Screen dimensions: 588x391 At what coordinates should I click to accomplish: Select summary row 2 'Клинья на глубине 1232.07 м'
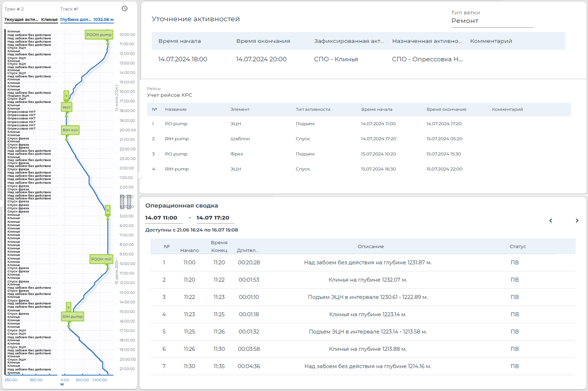coord(363,280)
